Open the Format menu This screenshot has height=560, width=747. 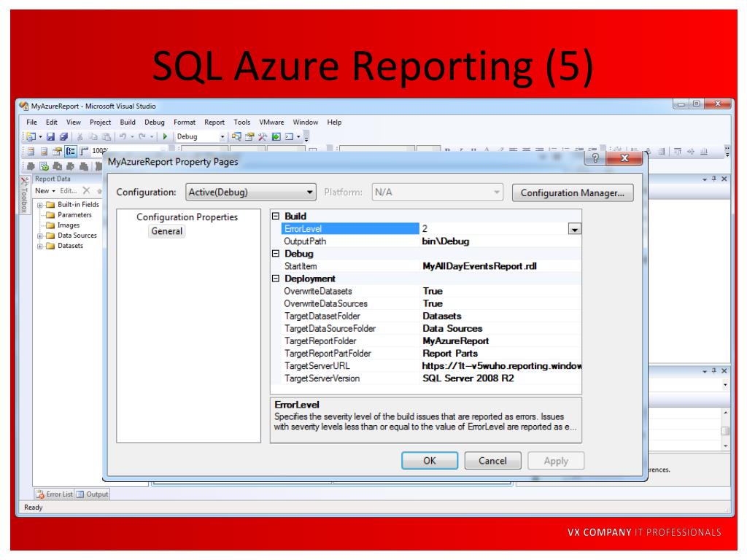point(185,122)
